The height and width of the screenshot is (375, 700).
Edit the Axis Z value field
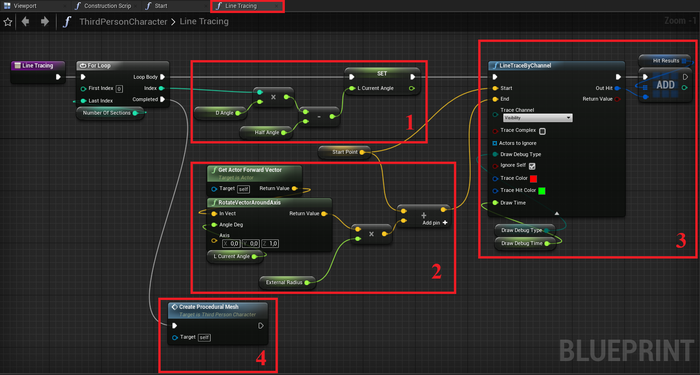(x=270, y=243)
